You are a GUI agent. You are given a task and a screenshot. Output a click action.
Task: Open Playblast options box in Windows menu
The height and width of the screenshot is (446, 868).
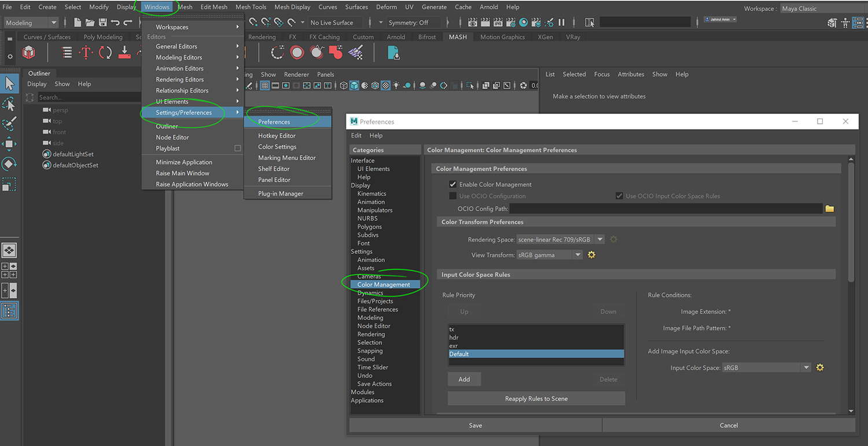[237, 149]
